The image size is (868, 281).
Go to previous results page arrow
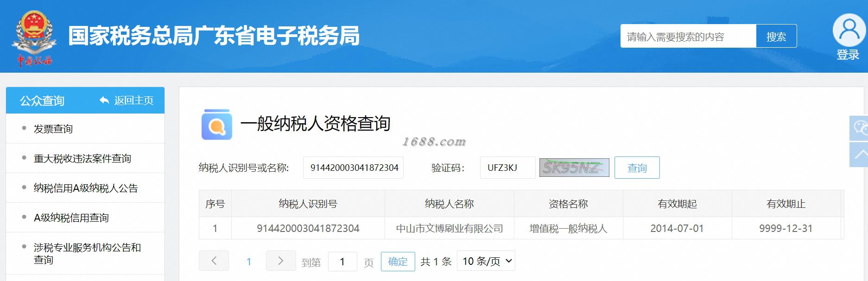point(214,261)
